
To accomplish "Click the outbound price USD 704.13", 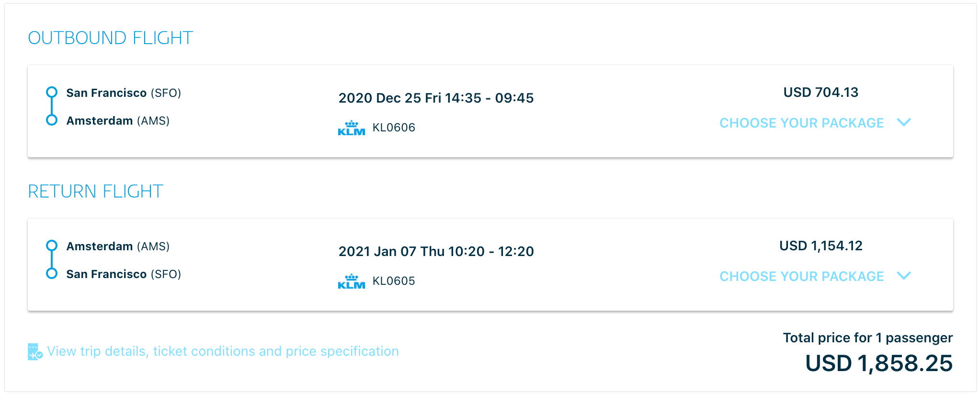I will click(820, 93).
